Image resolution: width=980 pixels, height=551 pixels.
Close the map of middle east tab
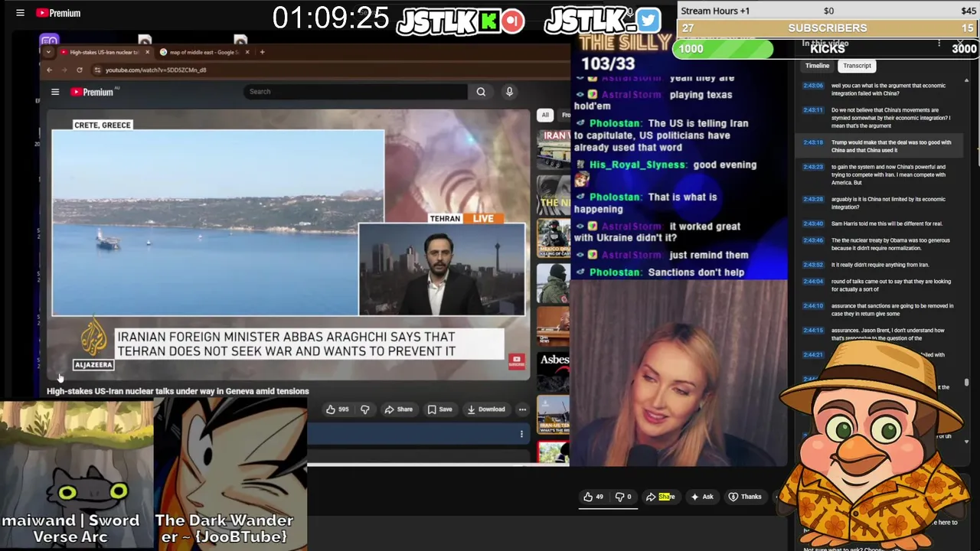247,52
